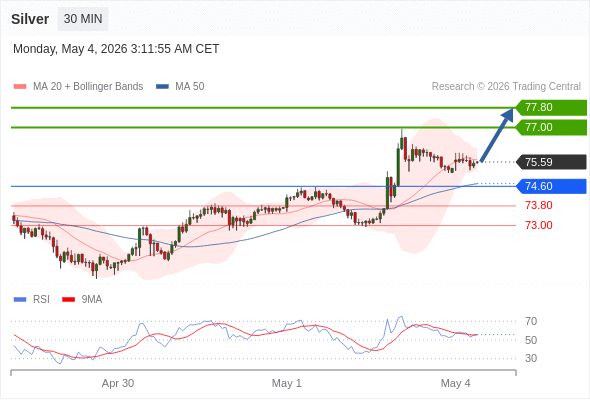The image size is (590, 400).
Task: Click the 73.00 support level value
Action: 539,225
